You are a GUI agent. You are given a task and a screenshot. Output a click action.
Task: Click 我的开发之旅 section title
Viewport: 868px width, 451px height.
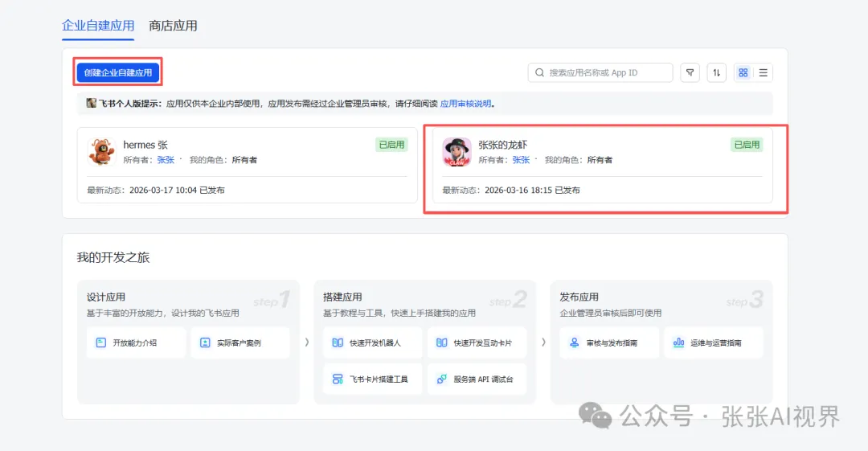(x=113, y=257)
